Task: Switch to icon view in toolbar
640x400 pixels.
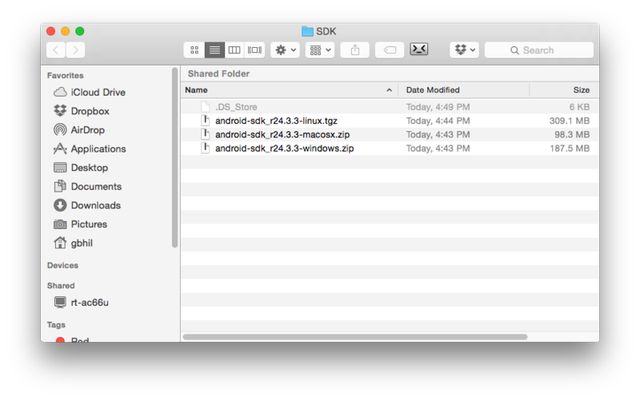Action: pyautogui.click(x=194, y=50)
